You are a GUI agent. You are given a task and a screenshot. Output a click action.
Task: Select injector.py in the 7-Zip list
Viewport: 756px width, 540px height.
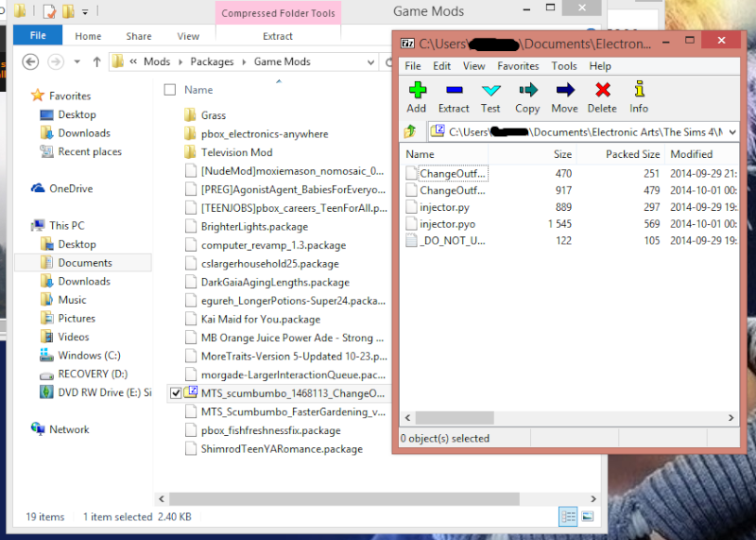(x=444, y=207)
